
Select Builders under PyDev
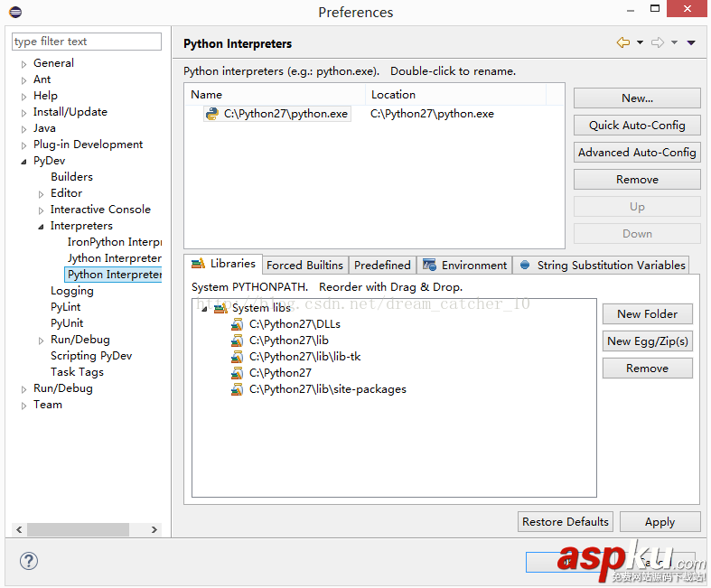point(71,177)
